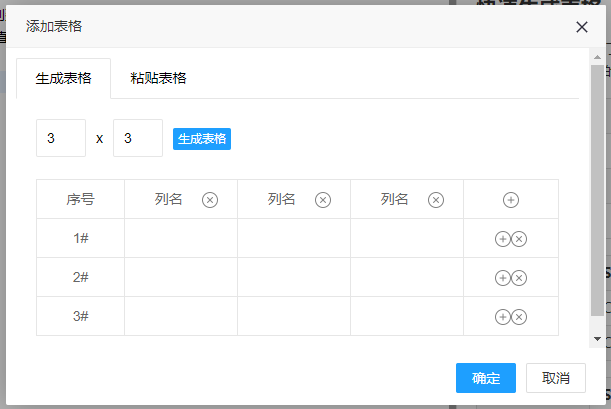Click the first 列名 header cell
611x409 pixels.
168,200
